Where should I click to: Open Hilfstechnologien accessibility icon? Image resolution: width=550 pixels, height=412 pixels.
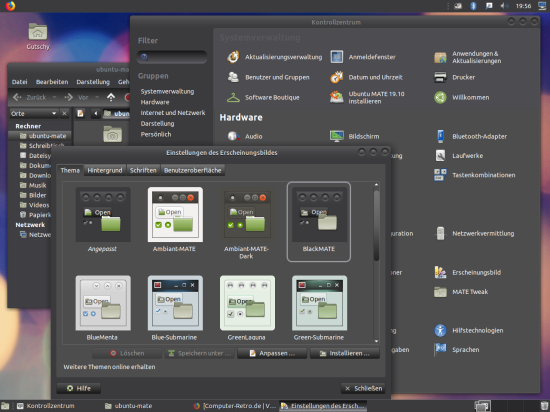(440, 330)
